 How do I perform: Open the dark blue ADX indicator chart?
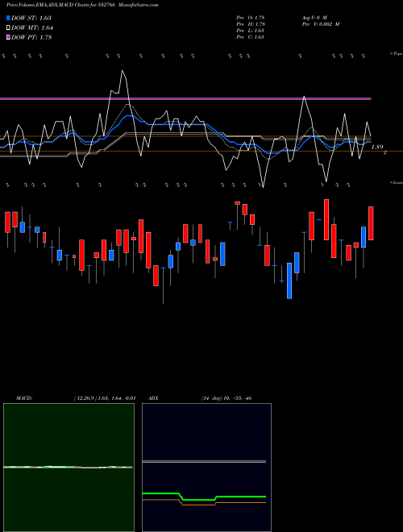pyautogui.click(x=206, y=468)
